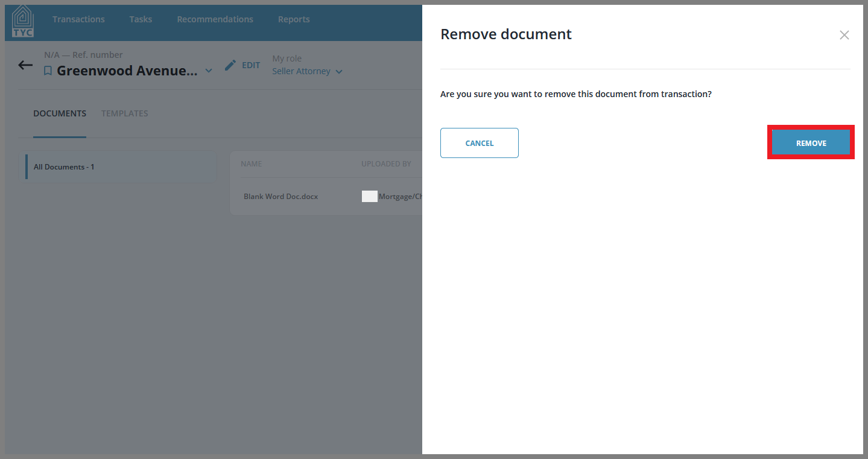This screenshot has width=868, height=459.
Task: Expand the Greenwood Avenue transaction chevron
Action: coord(209,71)
